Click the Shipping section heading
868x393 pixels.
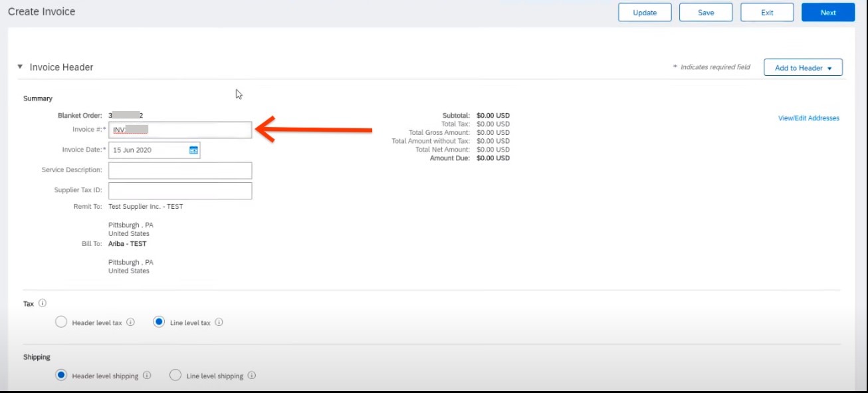click(37, 357)
